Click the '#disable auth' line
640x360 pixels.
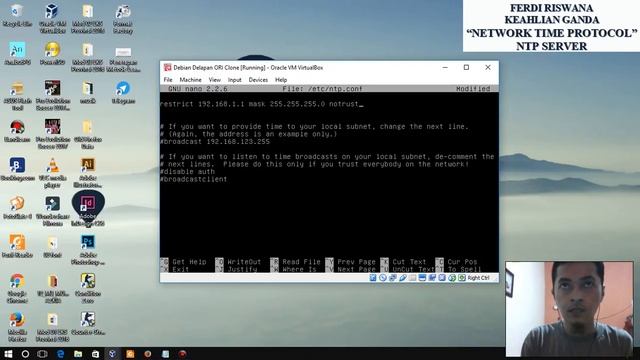[188, 172]
